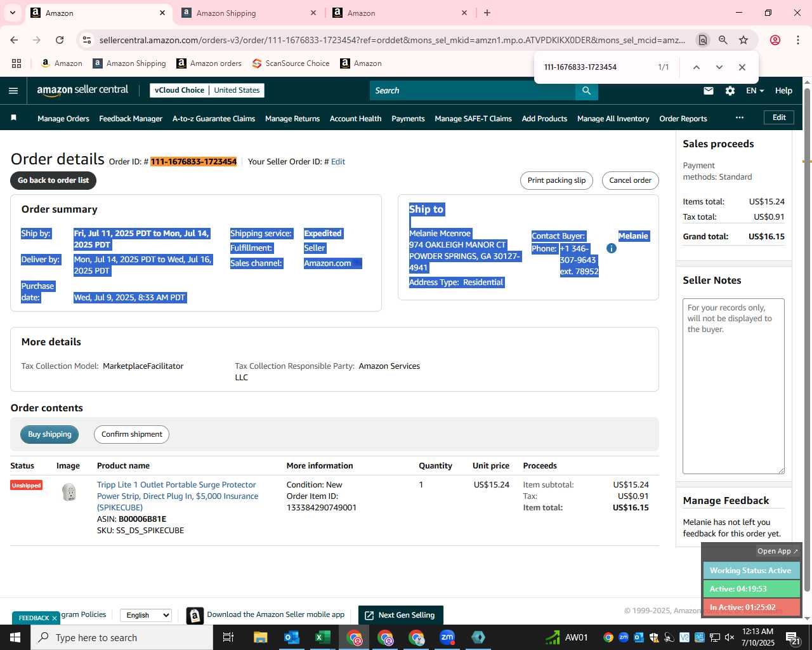Open Manage Returns menu item

292,119
